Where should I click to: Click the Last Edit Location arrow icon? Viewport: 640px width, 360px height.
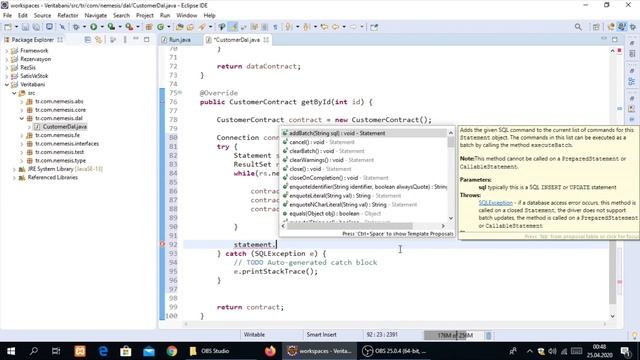click(324, 27)
